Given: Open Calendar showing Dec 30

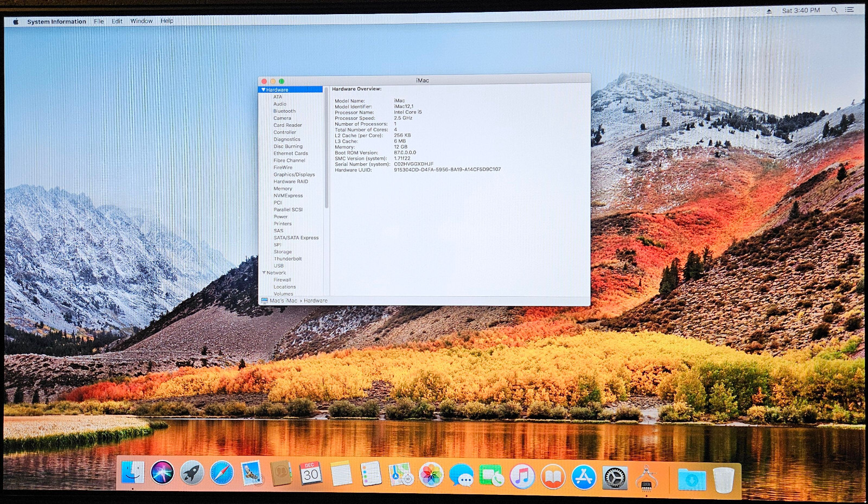Looking at the screenshot, I should click(311, 473).
